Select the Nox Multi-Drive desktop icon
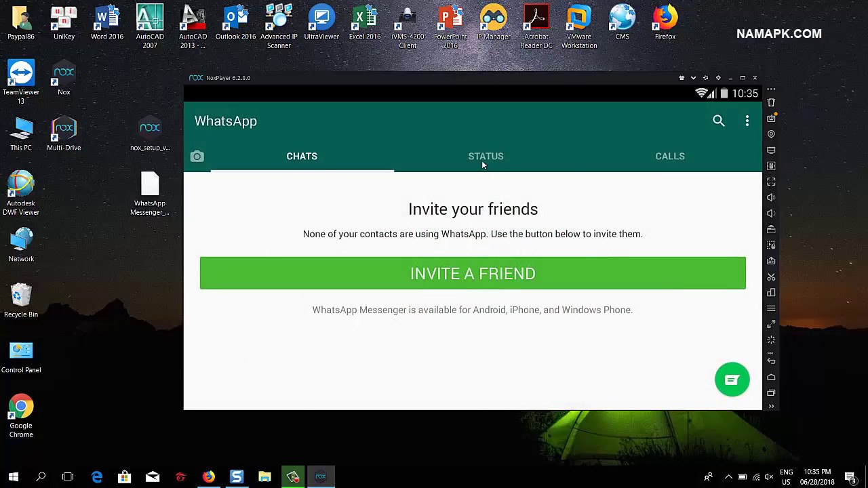The width and height of the screenshot is (868, 488). [x=64, y=134]
